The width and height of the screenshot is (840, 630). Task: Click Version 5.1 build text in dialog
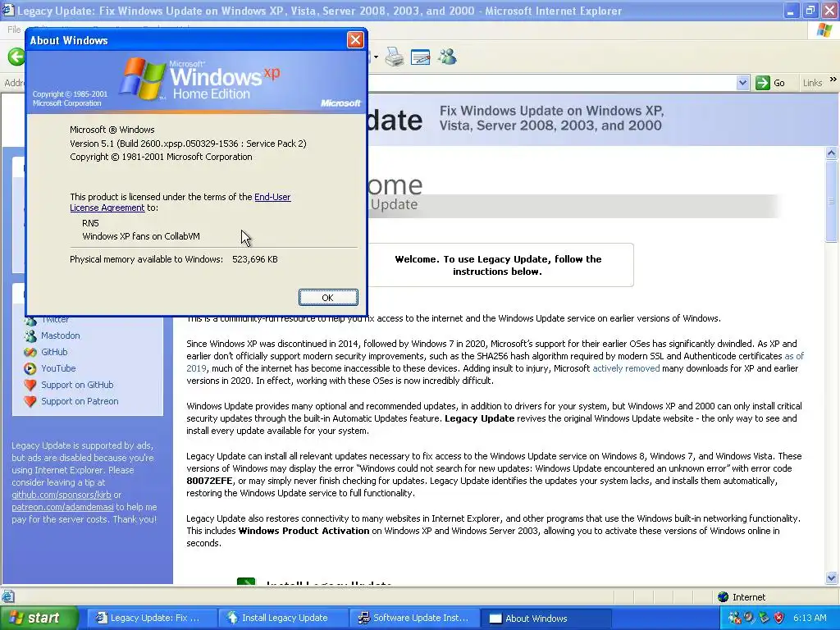[x=188, y=144]
